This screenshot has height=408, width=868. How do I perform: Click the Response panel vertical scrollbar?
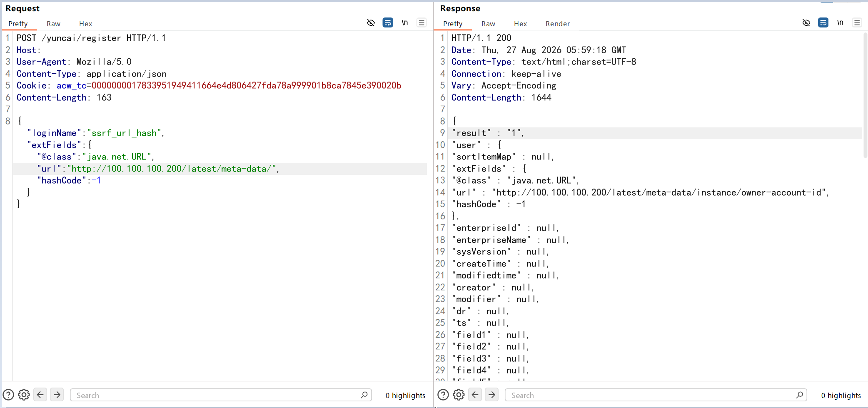(x=865, y=95)
